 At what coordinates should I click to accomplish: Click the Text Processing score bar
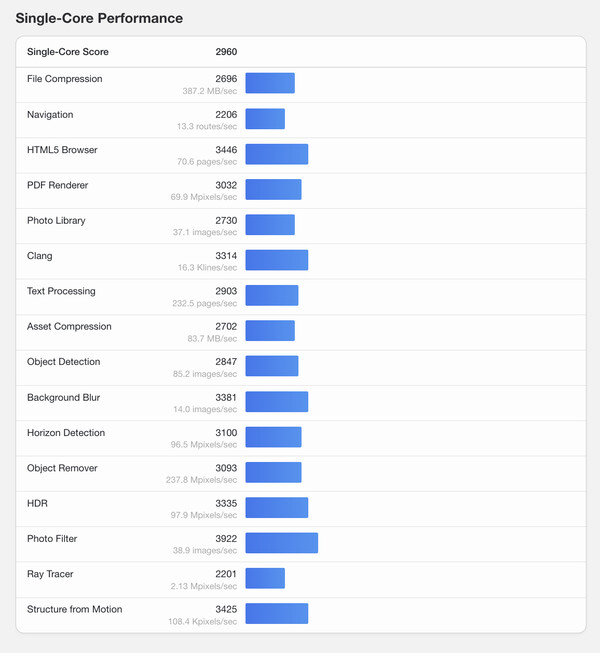click(x=272, y=296)
